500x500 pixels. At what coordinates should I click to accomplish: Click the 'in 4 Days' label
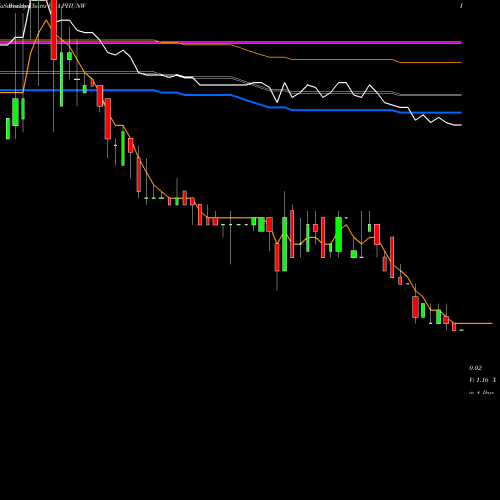[x=481, y=392]
